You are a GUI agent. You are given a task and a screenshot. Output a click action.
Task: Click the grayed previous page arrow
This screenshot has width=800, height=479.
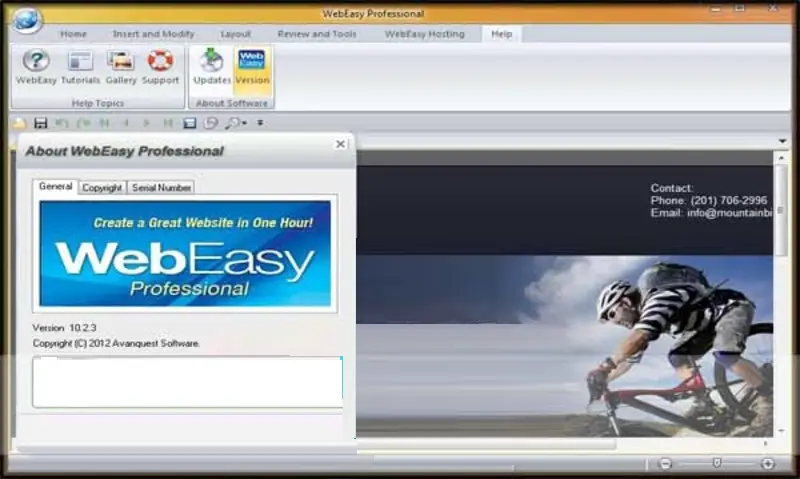pos(126,123)
